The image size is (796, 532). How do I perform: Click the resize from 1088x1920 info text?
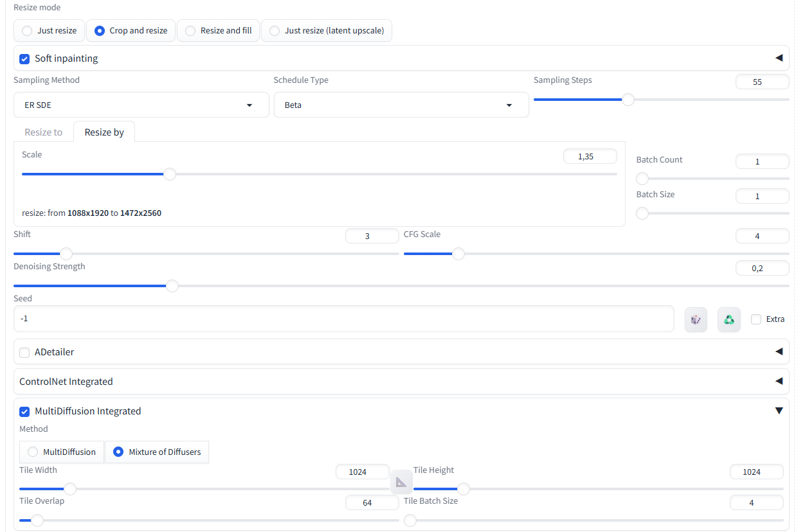(x=91, y=213)
